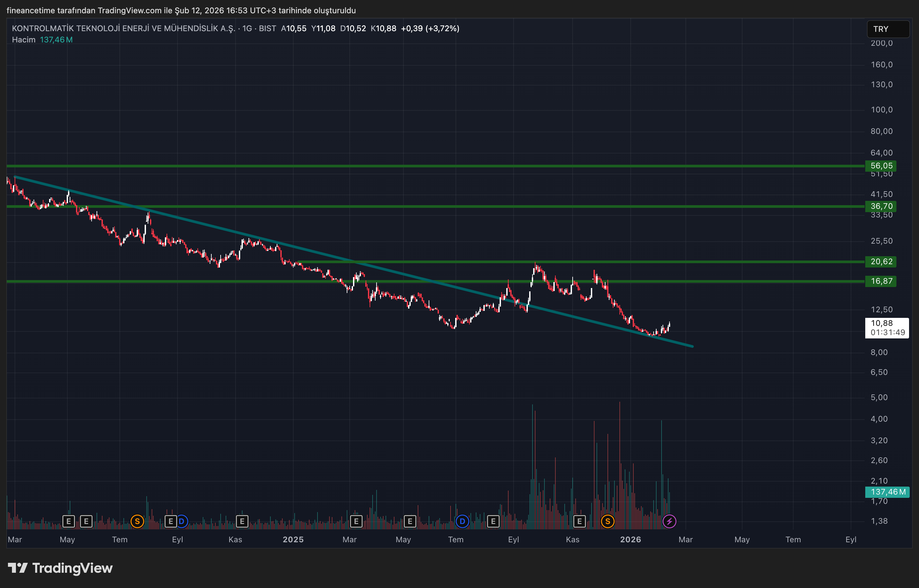The height and width of the screenshot is (588, 919).
Task: Click the Hacim volume indicator label
Action: [x=23, y=40]
